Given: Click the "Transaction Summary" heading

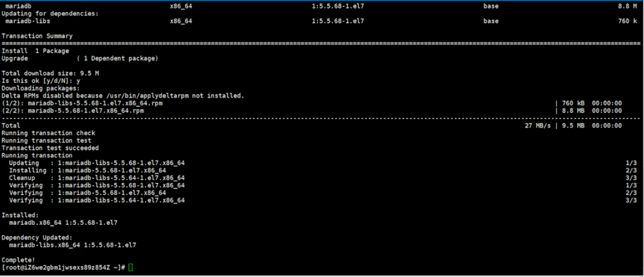Looking at the screenshot, I should 37,36.
